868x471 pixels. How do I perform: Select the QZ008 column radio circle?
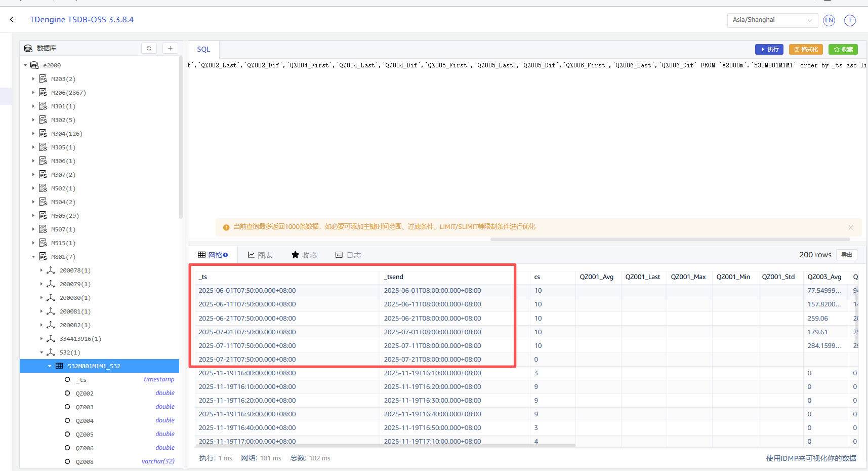(67, 462)
